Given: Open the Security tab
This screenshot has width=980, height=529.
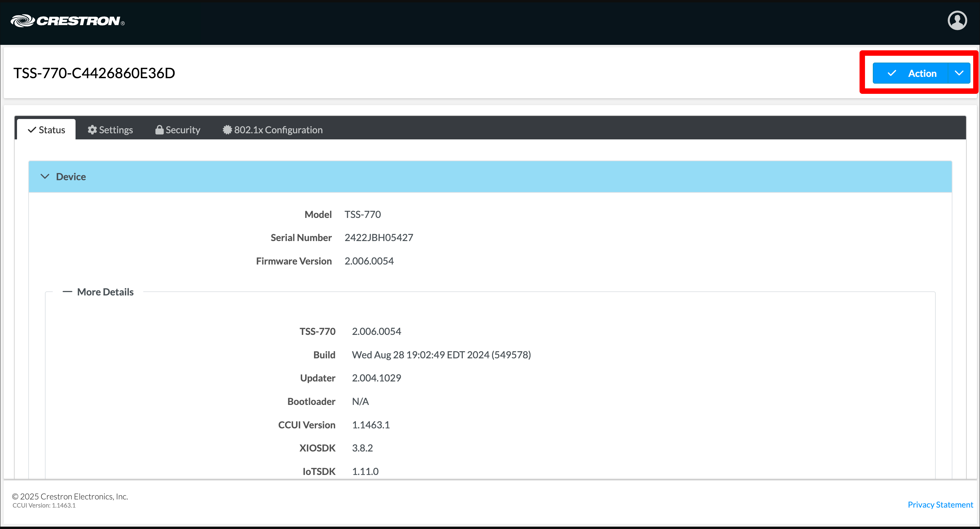Looking at the screenshot, I should [x=178, y=130].
